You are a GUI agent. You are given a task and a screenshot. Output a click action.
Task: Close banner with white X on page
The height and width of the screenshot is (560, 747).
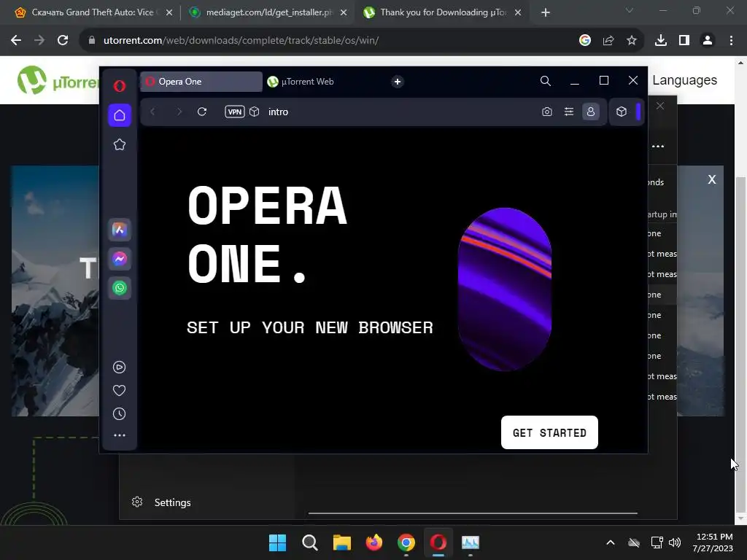click(712, 179)
